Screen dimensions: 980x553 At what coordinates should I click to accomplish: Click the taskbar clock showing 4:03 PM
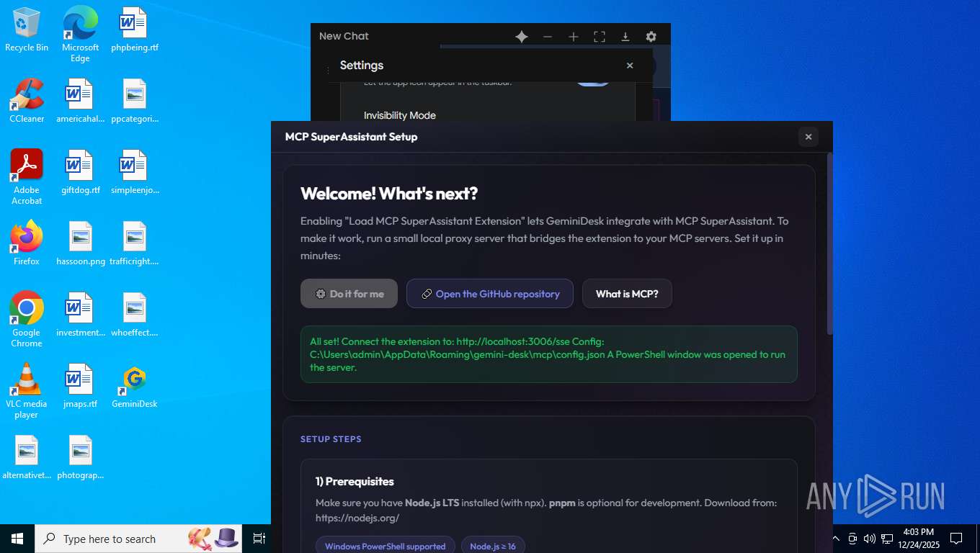919,539
